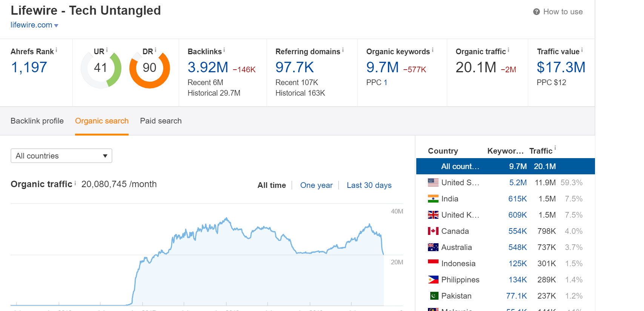The image size is (644, 311).
Task: Open Australia keywords count 548K
Action: pos(518,247)
